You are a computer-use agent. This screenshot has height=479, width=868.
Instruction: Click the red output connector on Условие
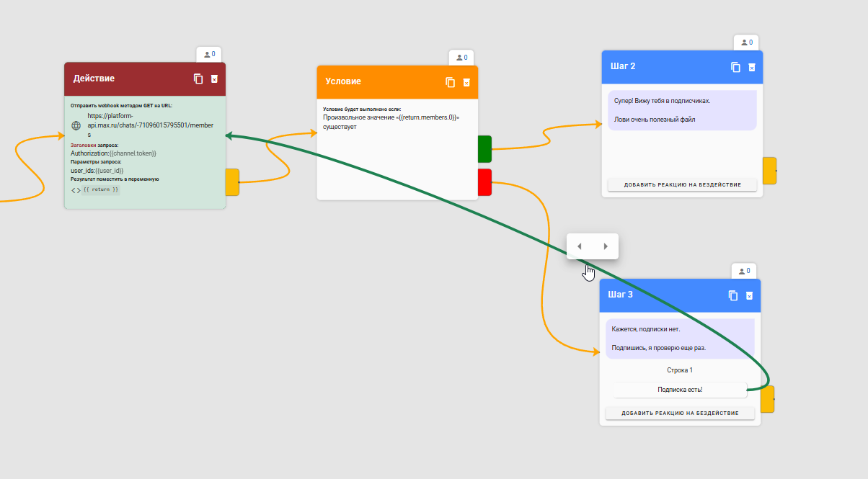point(484,182)
